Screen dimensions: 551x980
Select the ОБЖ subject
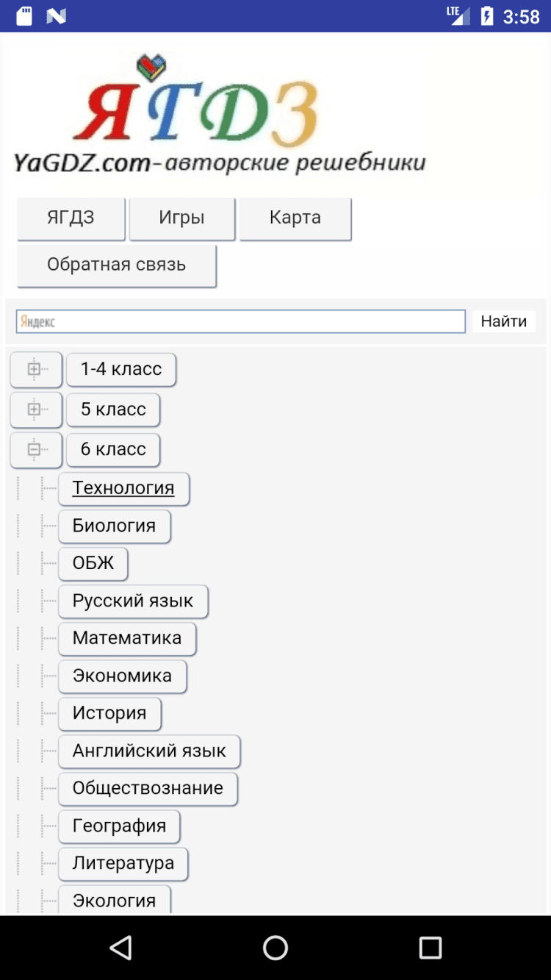click(93, 563)
